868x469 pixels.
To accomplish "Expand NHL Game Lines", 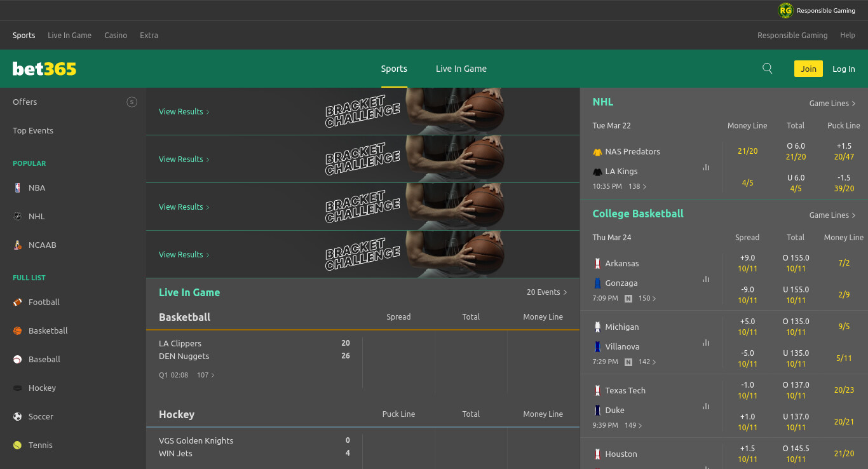I will tap(832, 103).
